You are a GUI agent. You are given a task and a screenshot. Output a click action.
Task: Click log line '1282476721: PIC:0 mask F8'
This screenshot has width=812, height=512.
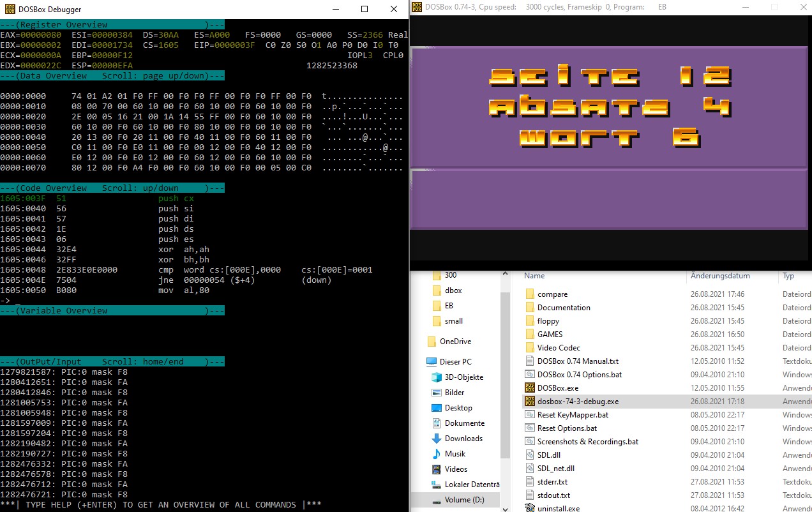(64, 495)
